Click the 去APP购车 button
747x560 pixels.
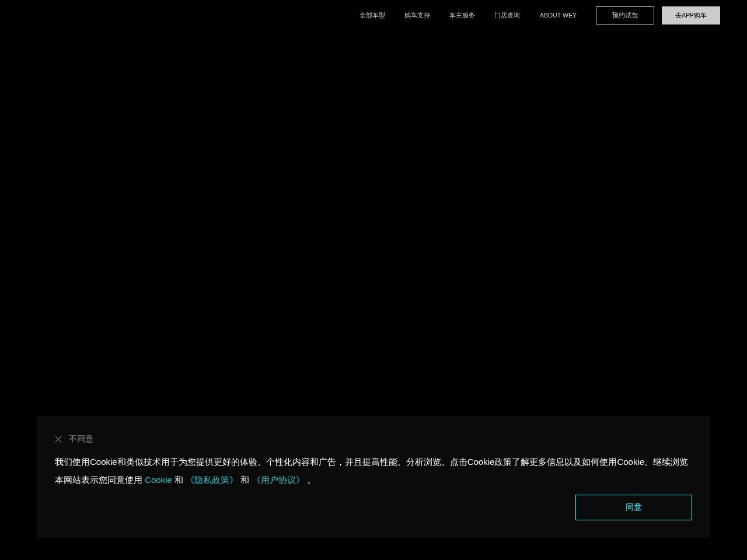click(x=690, y=15)
